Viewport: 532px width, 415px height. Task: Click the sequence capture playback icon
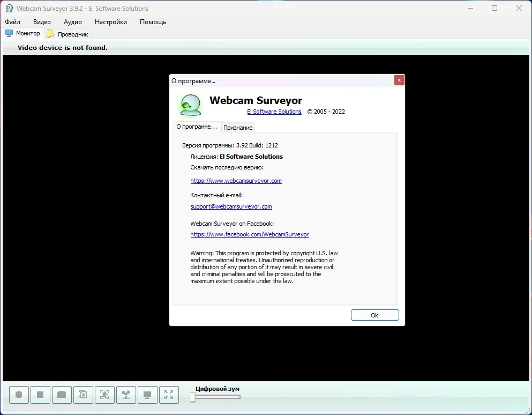click(83, 395)
